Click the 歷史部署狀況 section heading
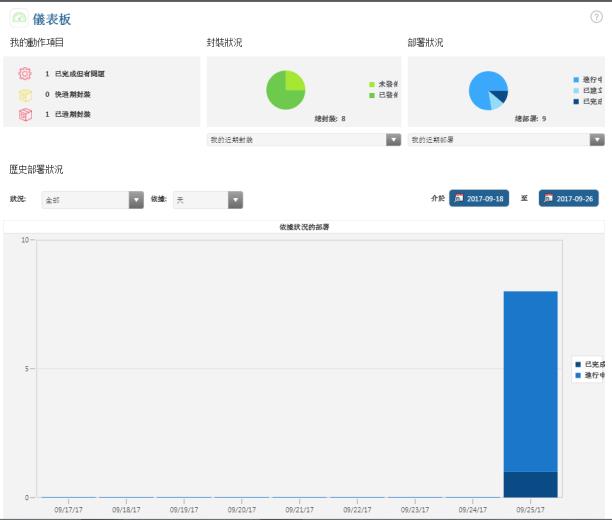612x520 pixels. point(36,169)
